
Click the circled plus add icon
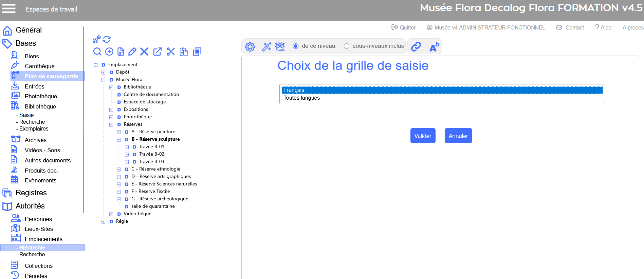[109, 52]
